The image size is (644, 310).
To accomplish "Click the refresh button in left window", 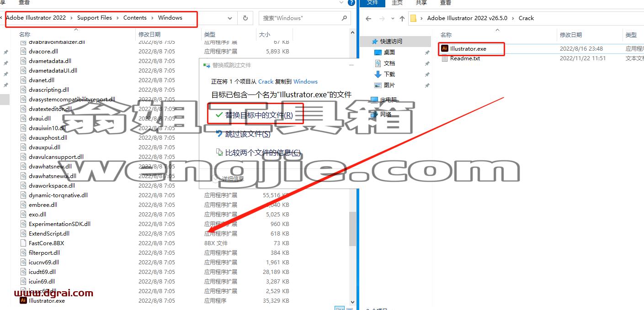I will click(x=245, y=18).
